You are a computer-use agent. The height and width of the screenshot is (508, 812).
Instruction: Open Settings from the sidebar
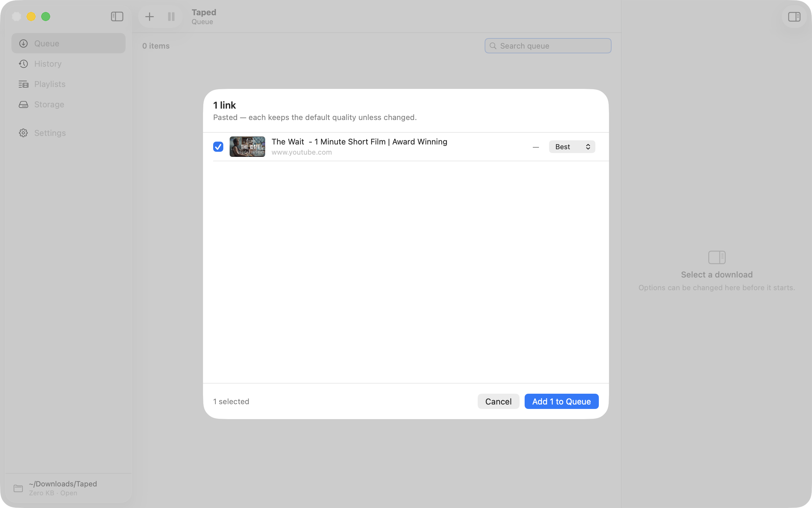69,133
